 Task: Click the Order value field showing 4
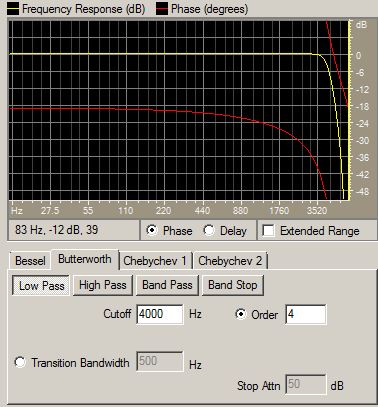click(x=306, y=314)
